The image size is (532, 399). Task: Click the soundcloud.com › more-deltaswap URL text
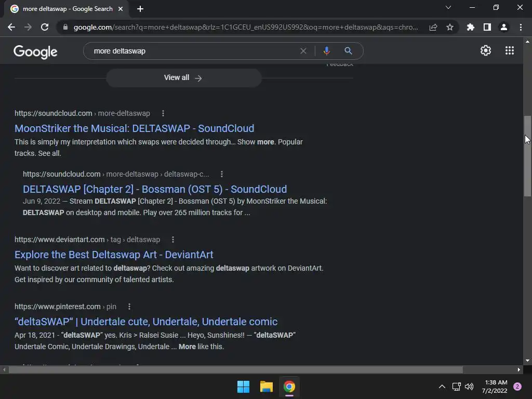click(x=82, y=113)
